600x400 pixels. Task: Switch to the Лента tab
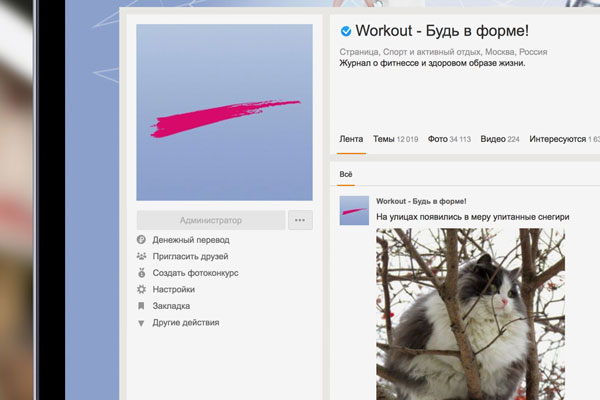coord(351,139)
